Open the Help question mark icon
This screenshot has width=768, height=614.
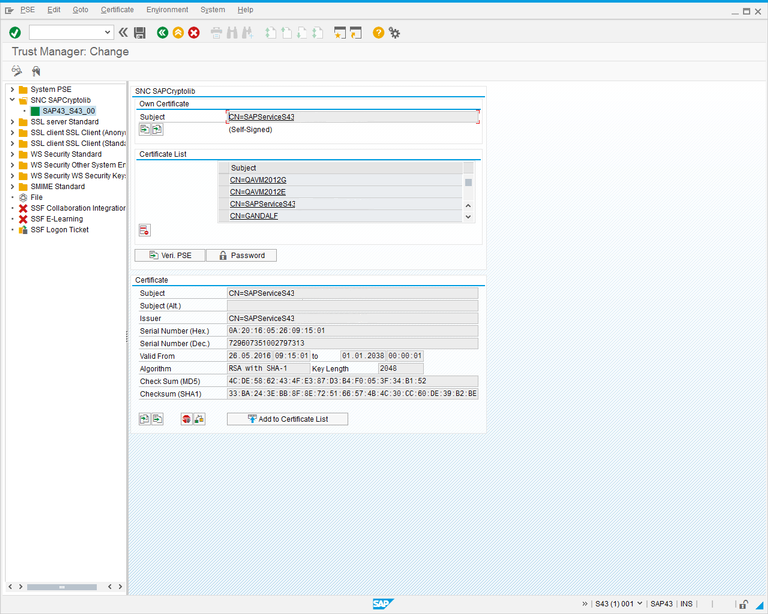coord(379,33)
